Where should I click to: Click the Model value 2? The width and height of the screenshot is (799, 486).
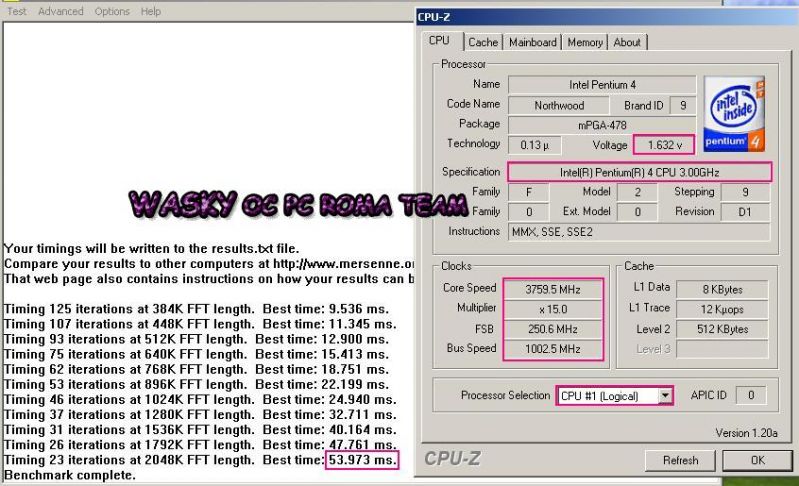coord(637,192)
